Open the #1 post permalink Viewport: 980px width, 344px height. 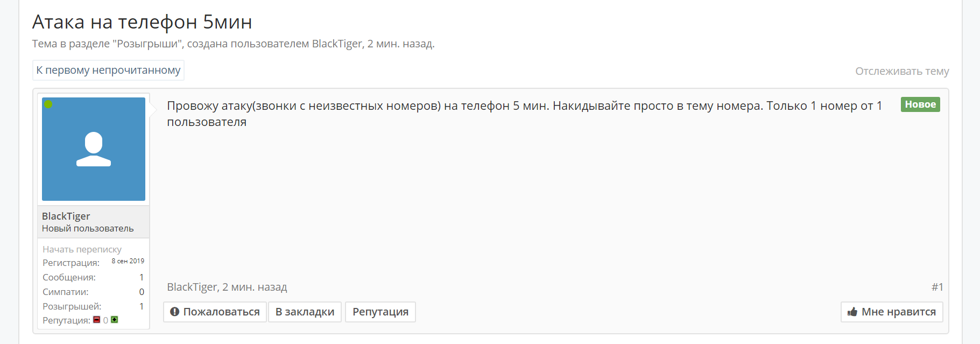pos(937,287)
